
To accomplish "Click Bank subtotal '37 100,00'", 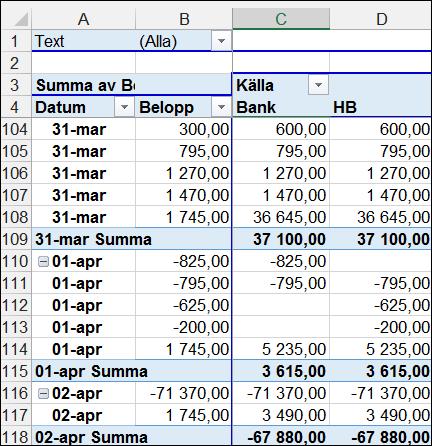I will pos(281,239).
